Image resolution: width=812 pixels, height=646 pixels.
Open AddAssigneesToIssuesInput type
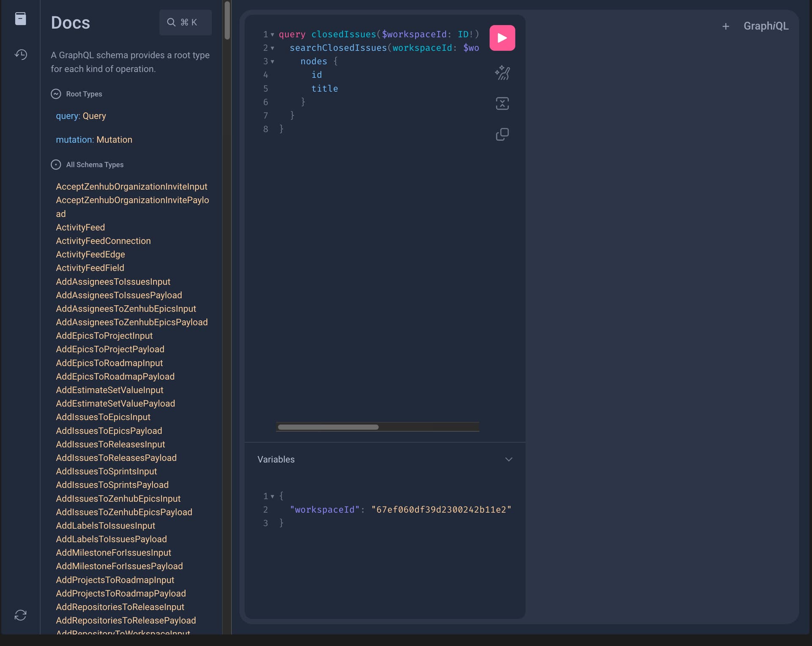pos(113,282)
